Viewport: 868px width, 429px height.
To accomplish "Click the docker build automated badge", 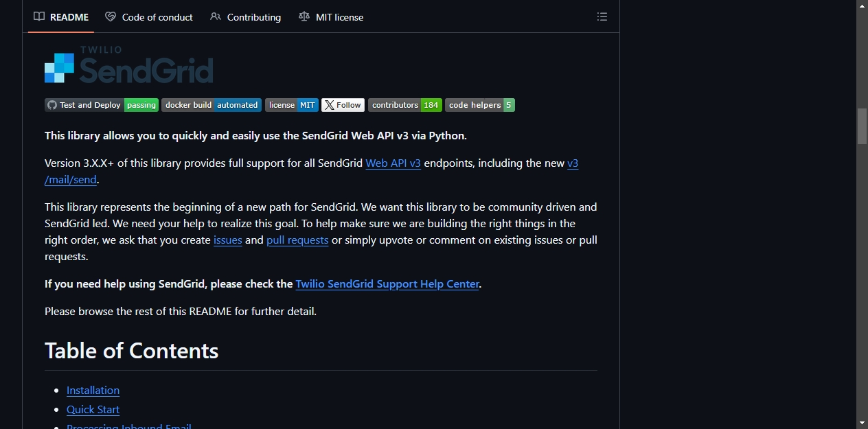I will [212, 105].
